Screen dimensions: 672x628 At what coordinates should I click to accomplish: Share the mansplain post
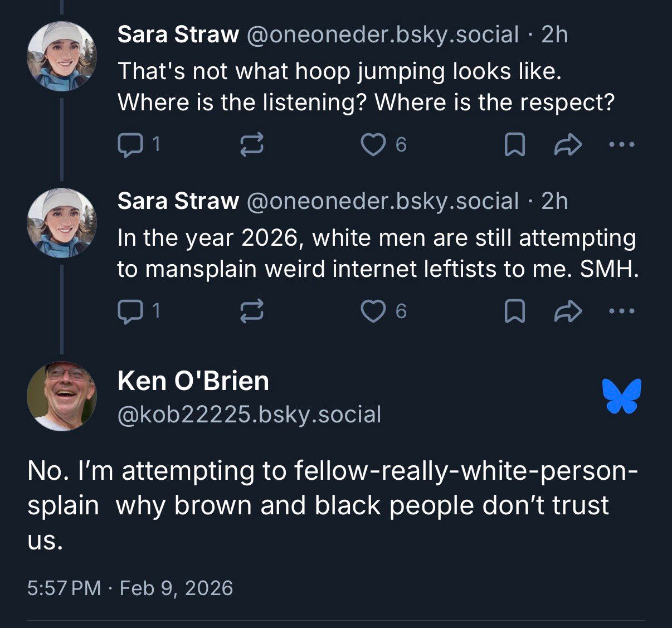click(x=568, y=311)
